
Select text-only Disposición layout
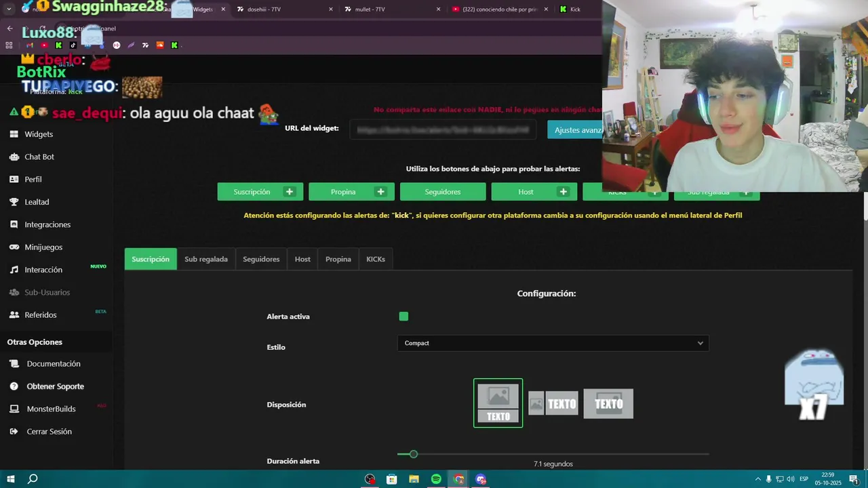608,404
